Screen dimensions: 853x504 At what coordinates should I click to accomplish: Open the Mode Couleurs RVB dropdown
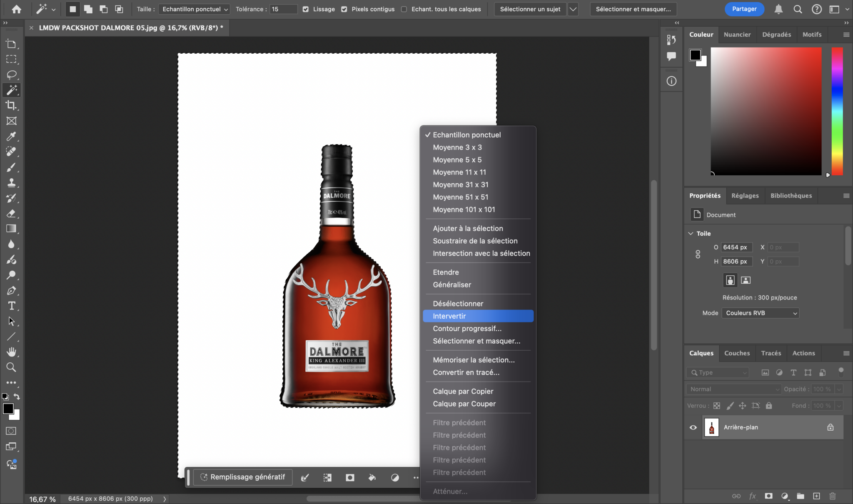pos(761,313)
